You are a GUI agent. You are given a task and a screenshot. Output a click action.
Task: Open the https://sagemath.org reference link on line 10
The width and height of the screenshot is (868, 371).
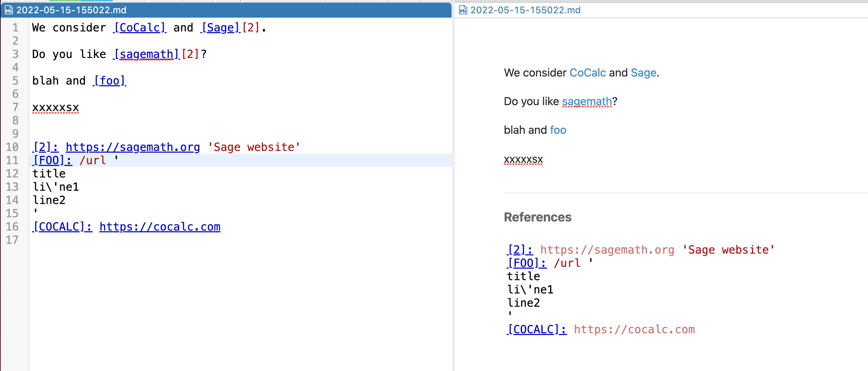133,147
